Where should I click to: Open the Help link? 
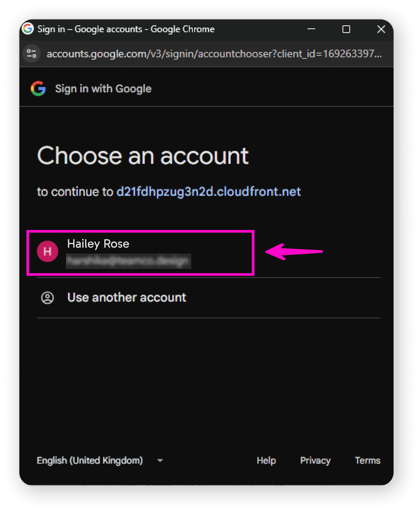266,461
